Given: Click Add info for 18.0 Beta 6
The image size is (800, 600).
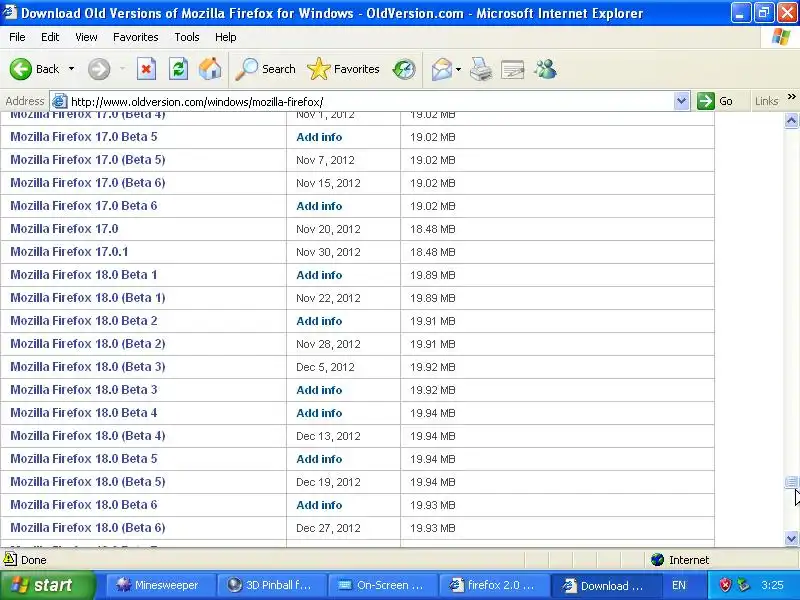Looking at the screenshot, I should point(319,505).
